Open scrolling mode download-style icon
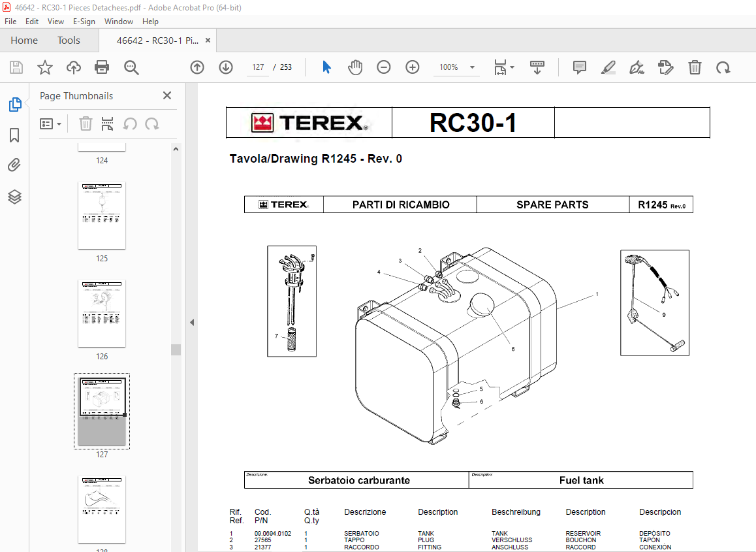Screen dimensions: 756x552 [537, 67]
